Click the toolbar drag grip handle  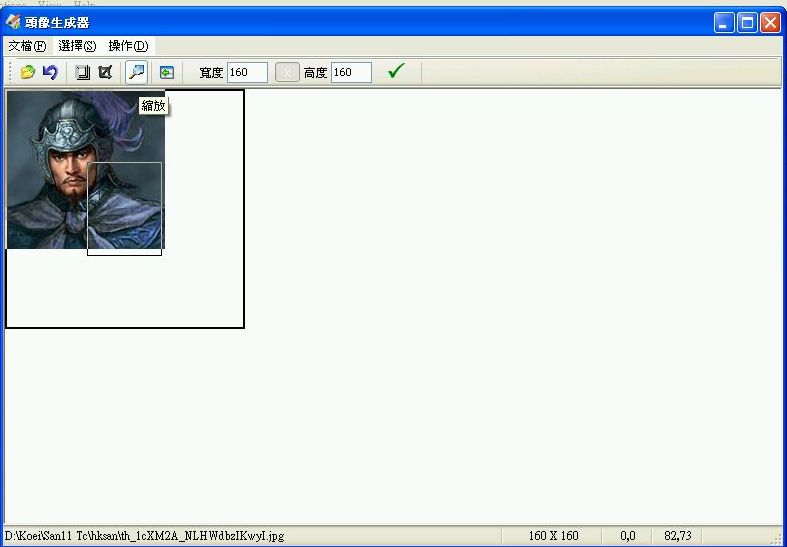coord(10,72)
